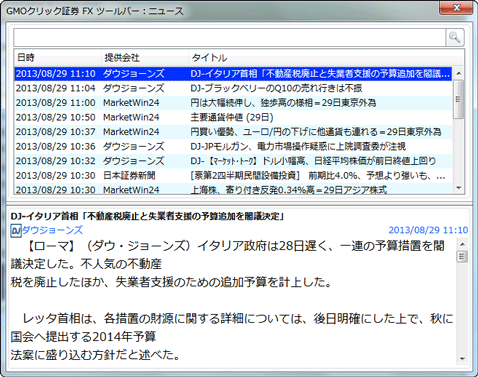Click the article pane scroll-down arrow
This screenshot has height=377, width=478.
coord(462,359)
